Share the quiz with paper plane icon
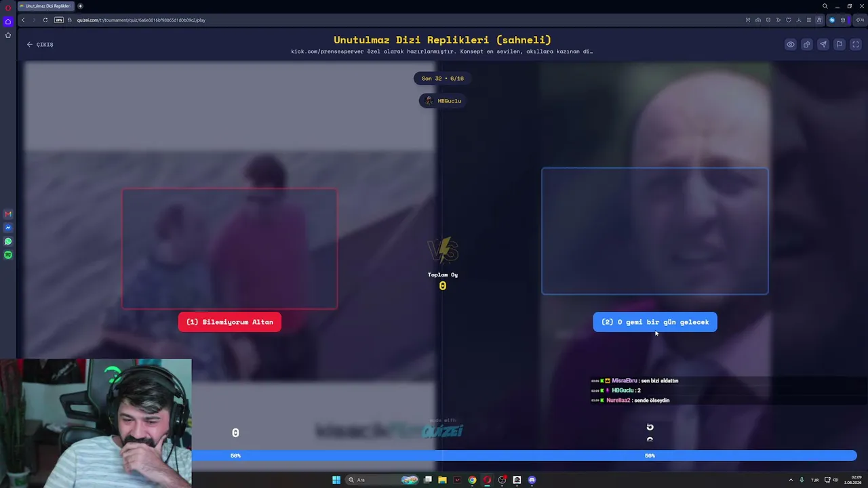The image size is (868, 488). (x=823, y=45)
